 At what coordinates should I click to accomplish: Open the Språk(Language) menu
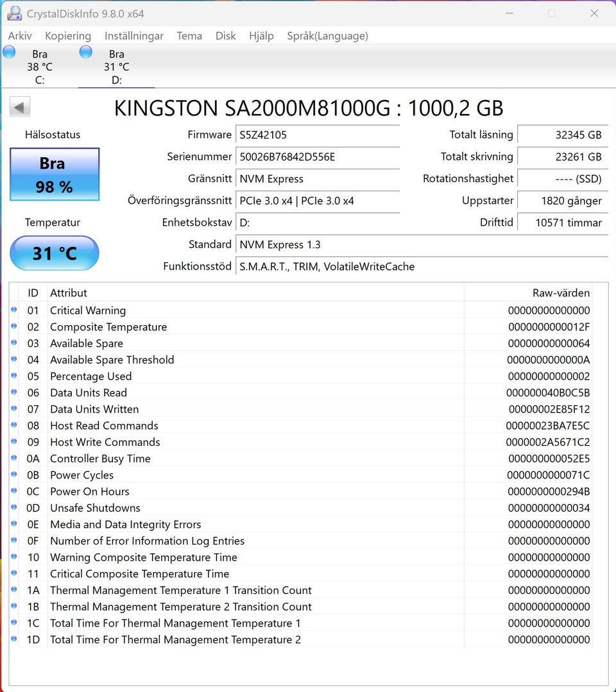point(327,36)
